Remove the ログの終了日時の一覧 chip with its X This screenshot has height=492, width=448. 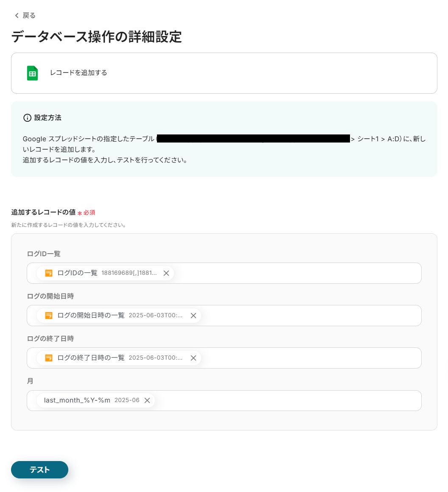193,358
